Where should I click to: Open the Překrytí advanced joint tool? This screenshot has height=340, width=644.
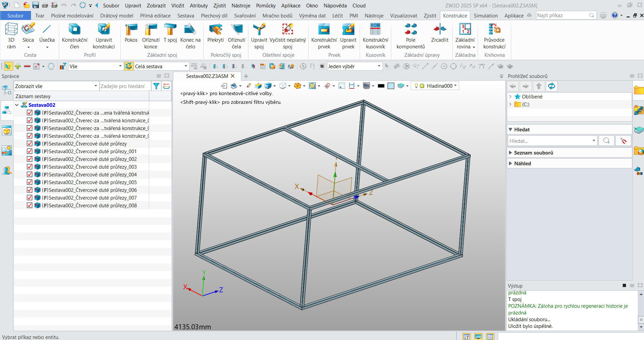tap(215, 33)
